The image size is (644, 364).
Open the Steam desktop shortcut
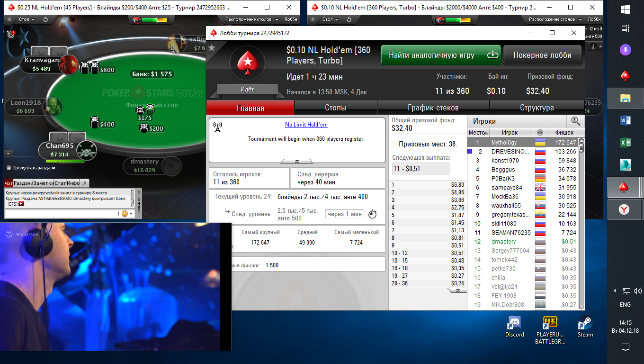click(585, 327)
